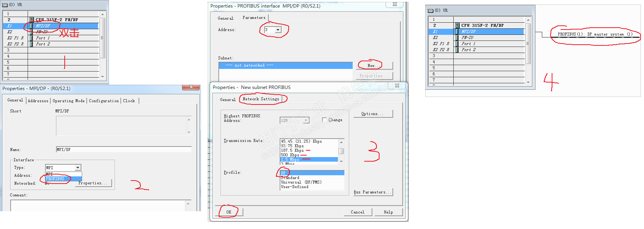Select 1.5 Mbps transmission rate
Viewport: 644px width, 229px height.
[x=309, y=159]
